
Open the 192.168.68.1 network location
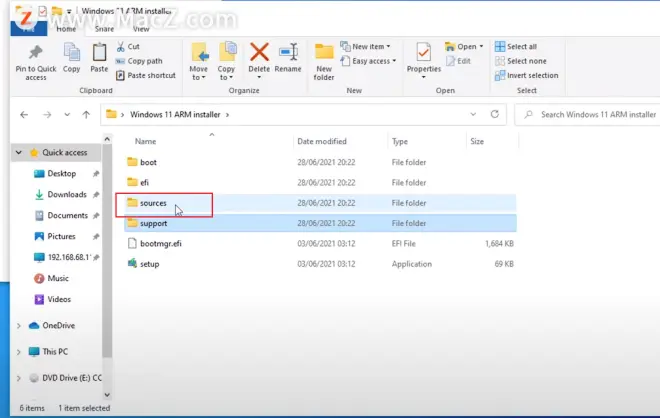(x=68, y=257)
